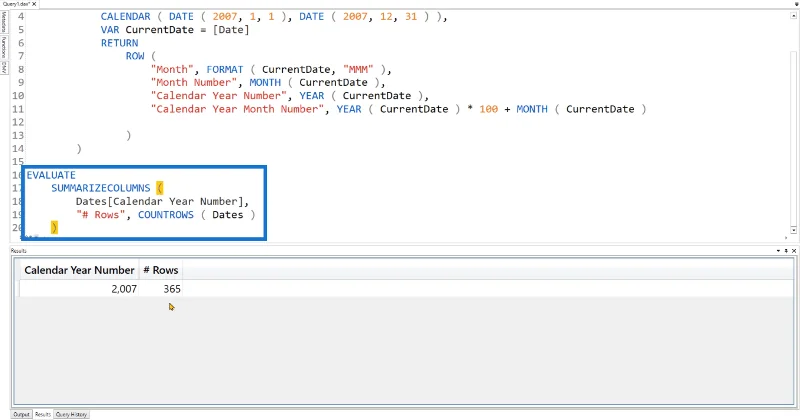Click line number 12 in the gutter
Image resolution: width=800 pixels, height=420 pixels.
pos(18,122)
